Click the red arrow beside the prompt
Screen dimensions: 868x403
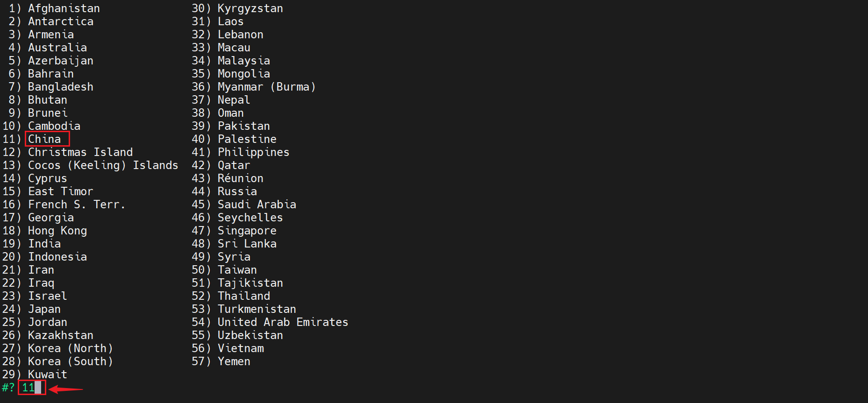[66, 389]
